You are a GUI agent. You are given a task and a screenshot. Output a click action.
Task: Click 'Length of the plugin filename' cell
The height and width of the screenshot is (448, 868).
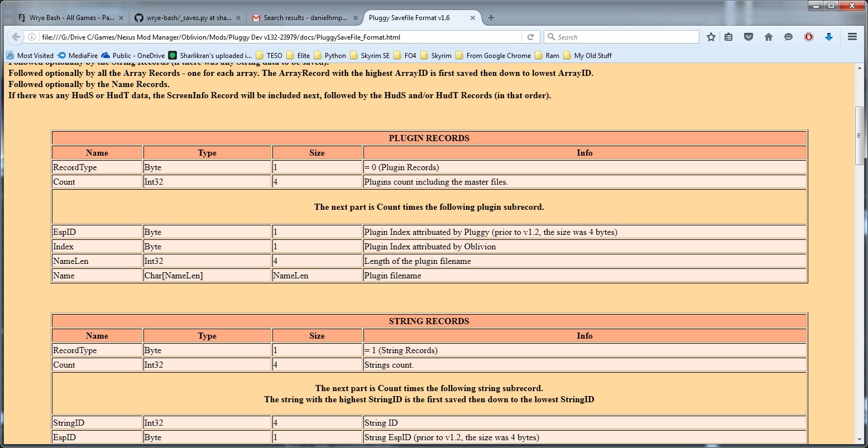coord(584,261)
